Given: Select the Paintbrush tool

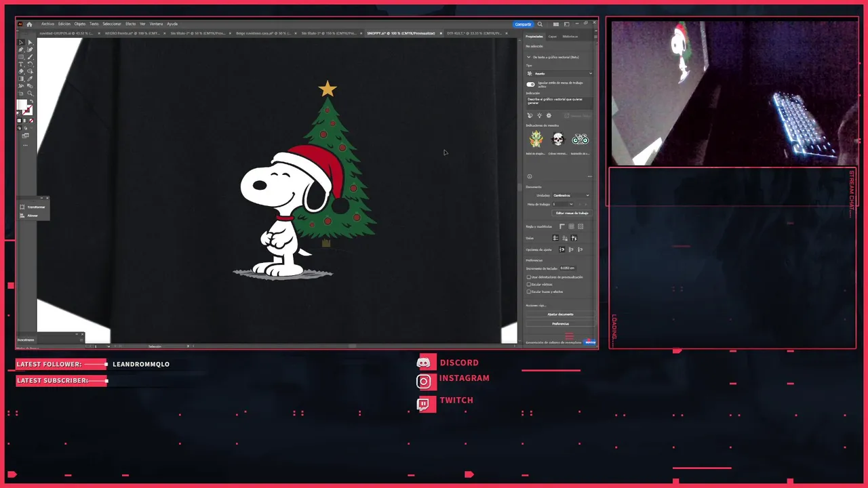Looking at the screenshot, I should coord(31,57).
